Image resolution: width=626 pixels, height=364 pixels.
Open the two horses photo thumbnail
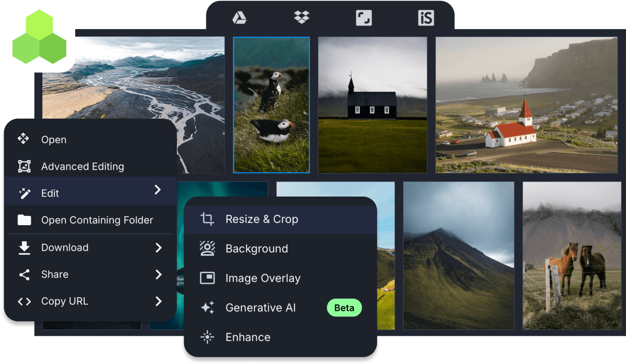pyautogui.click(x=572, y=256)
